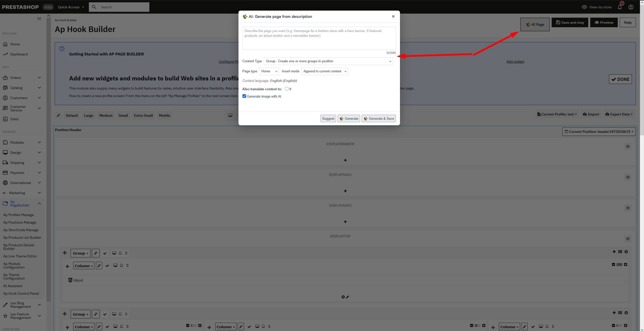Viewport: 644px width, 331px height.
Task: Collapse the Ap PageBuilder menu
Action: (x=39, y=203)
